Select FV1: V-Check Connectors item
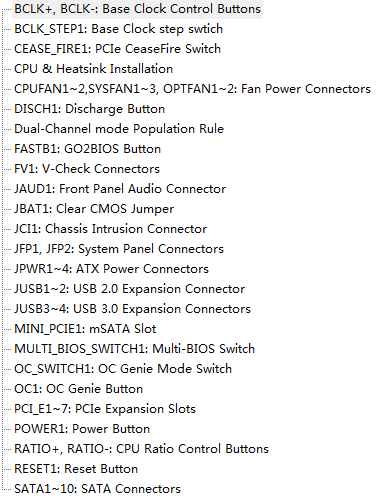The image size is (383, 504). [87, 169]
